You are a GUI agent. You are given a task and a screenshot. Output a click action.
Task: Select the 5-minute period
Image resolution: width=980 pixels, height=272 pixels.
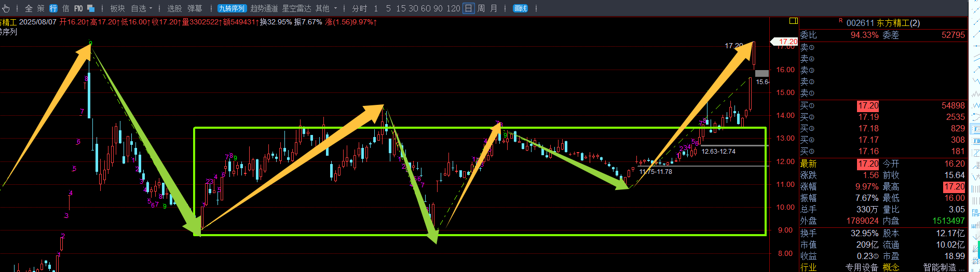[x=388, y=8]
